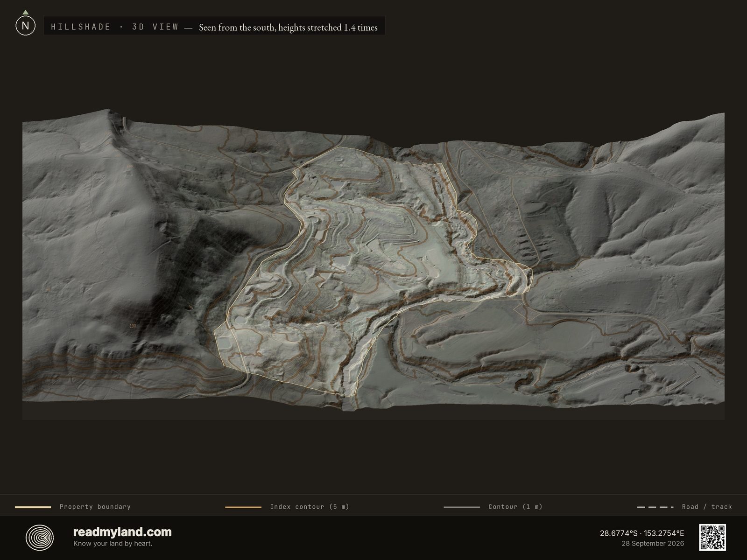Image resolution: width=747 pixels, height=560 pixels.
Task: Click the coordinates "28.6774°S · 153.2754°E"
Action: click(x=642, y=533)
